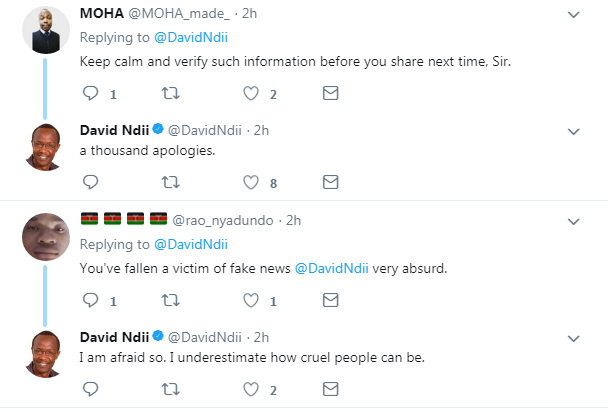
Task: Message the 'I am afraid so' tweet via envelope
Action: pos(330,389)
